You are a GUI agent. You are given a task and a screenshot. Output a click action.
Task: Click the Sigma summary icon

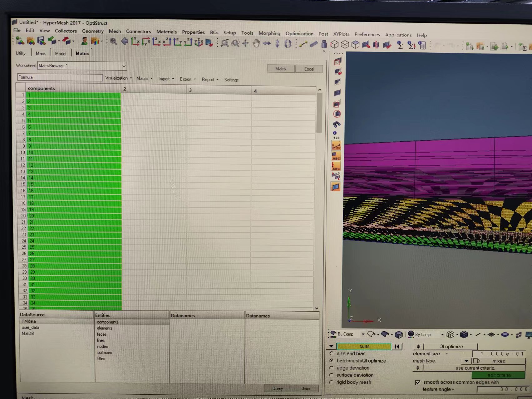tap(400, 46)
